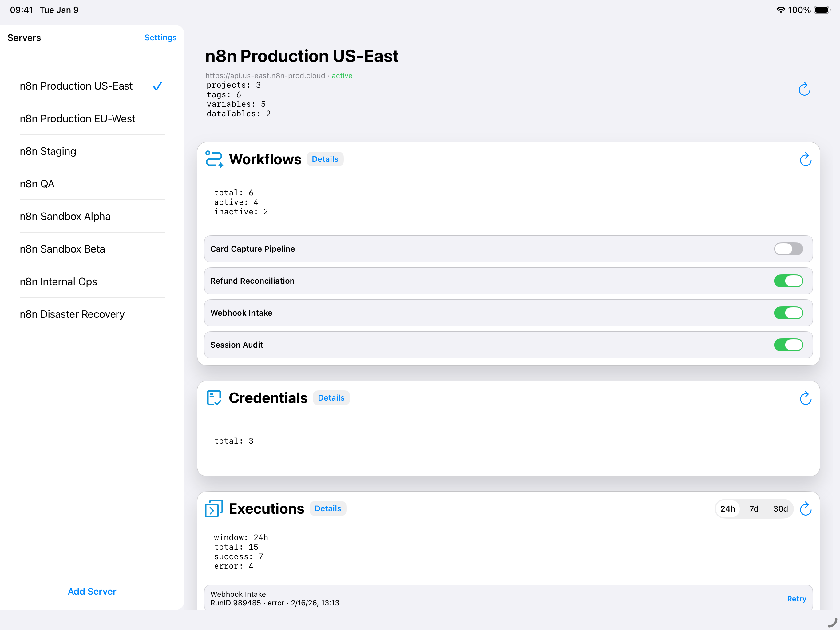This screenshot has height=630, width=840.
Task: Tap the Wi-Fi status icon
Action: point(780,10)
